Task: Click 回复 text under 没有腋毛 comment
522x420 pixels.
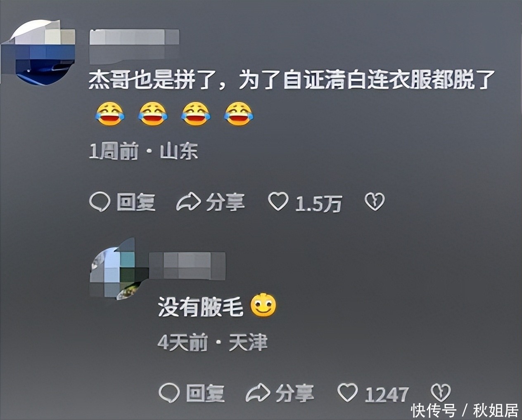Action: 205,393
